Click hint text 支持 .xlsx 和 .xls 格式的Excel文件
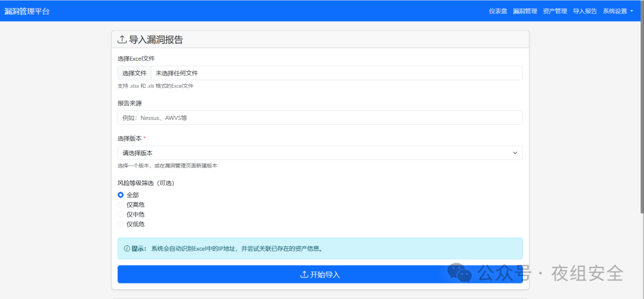644x299 pixels. click(x=155, y=87)
